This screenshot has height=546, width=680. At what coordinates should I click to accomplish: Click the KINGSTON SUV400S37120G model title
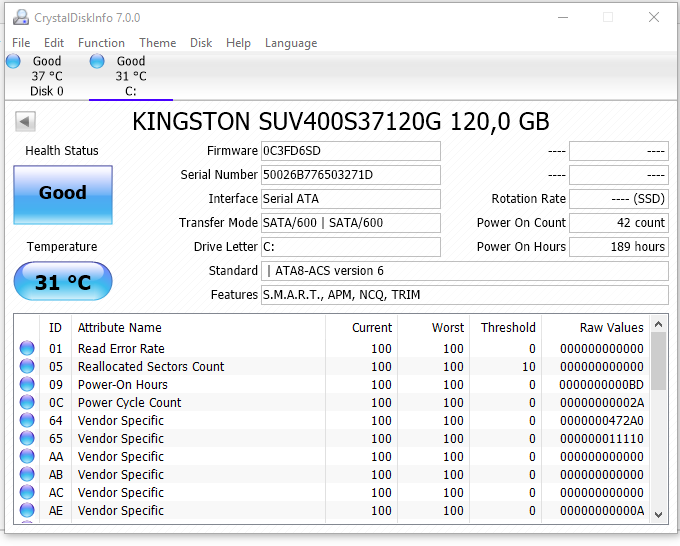(x=340, y=121)
